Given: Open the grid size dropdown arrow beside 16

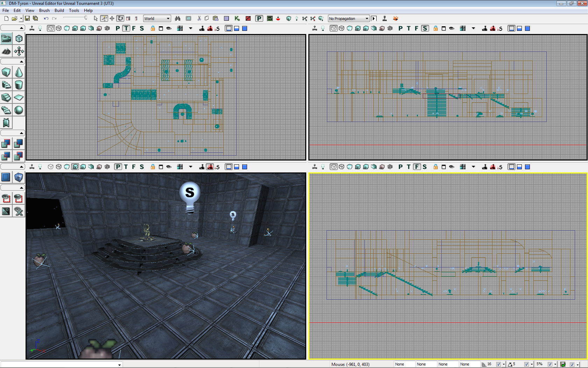Looking at the screenshot, I should point(504,364).
